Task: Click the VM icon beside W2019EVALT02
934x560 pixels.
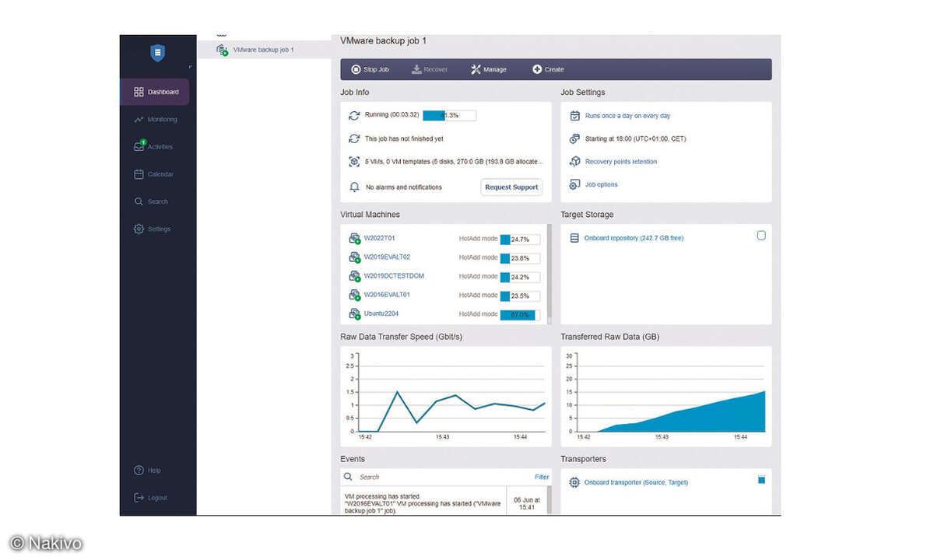Action: (355, 257)
